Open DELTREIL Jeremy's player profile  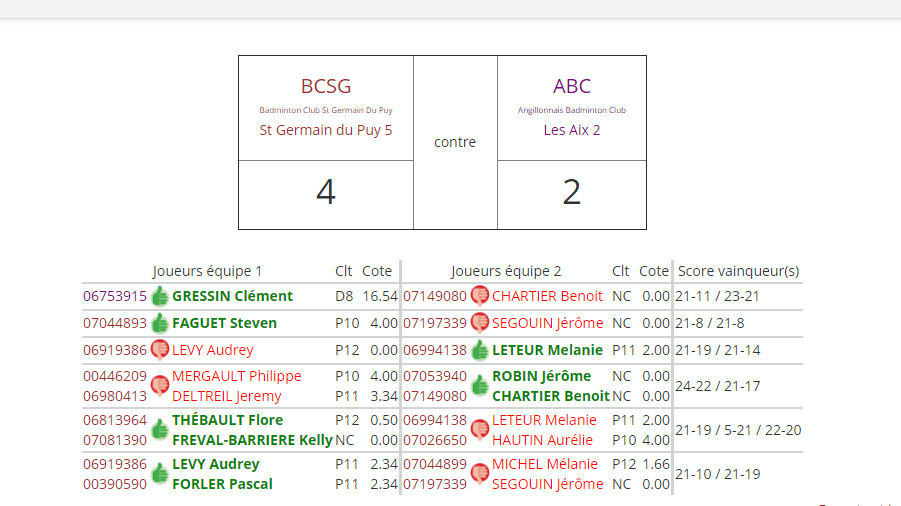coord(227,396)
